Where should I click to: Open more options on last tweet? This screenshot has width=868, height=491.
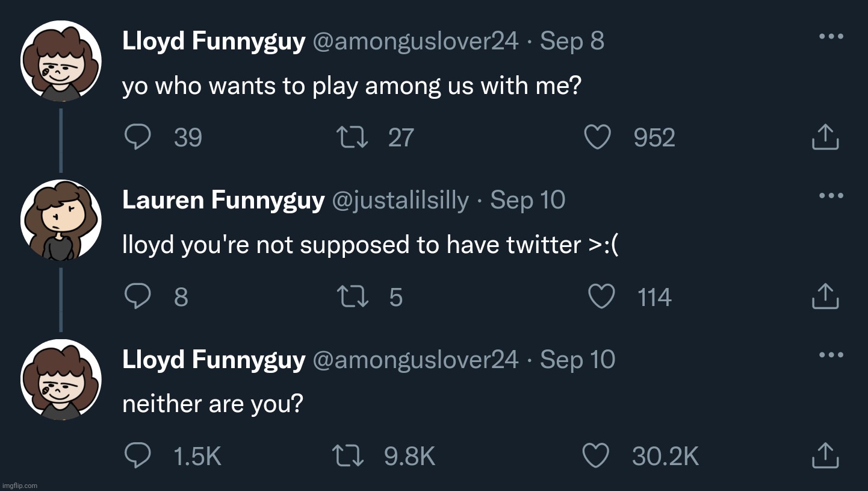831,355
